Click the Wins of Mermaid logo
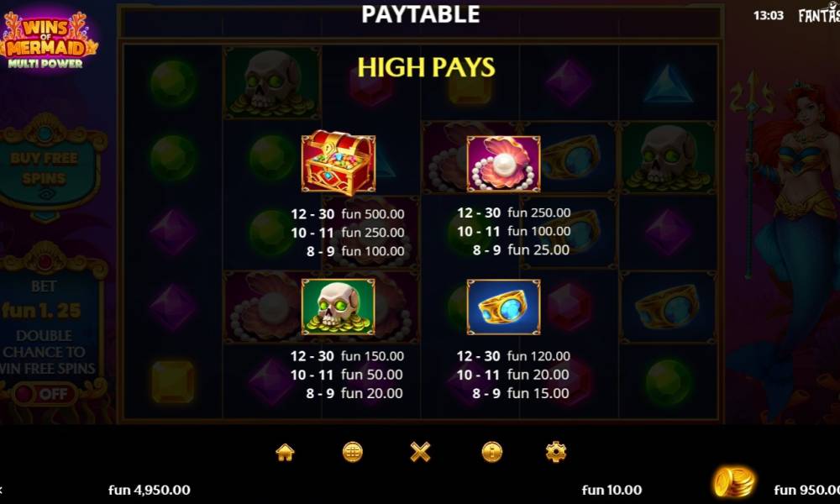The width and height of the screenshot is (840, 504). click(47, 40)
